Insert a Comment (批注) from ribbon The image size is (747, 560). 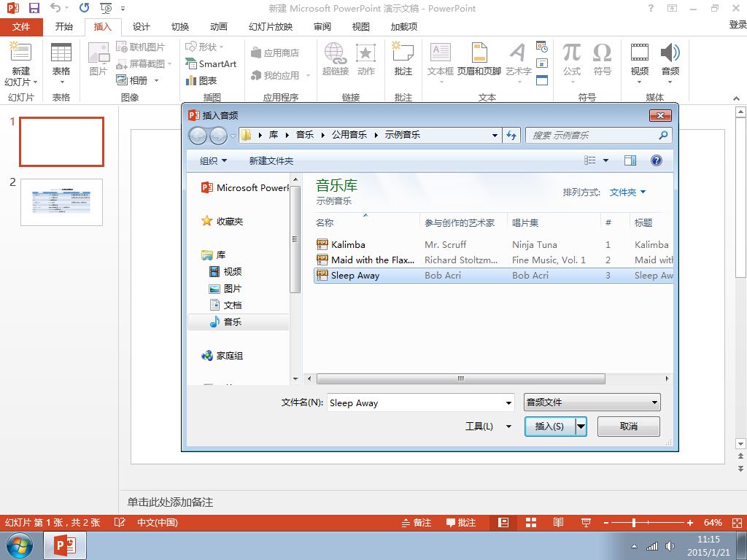(x=403, y=59)
